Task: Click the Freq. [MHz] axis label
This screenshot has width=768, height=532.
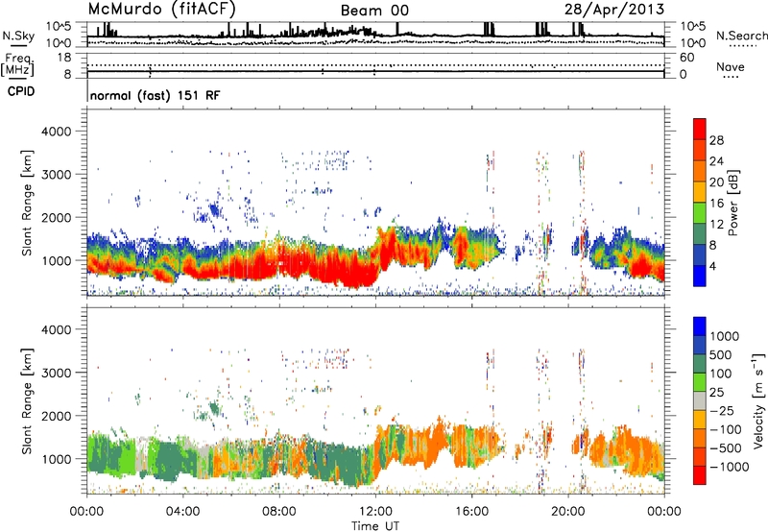Action: pos(18,64)
